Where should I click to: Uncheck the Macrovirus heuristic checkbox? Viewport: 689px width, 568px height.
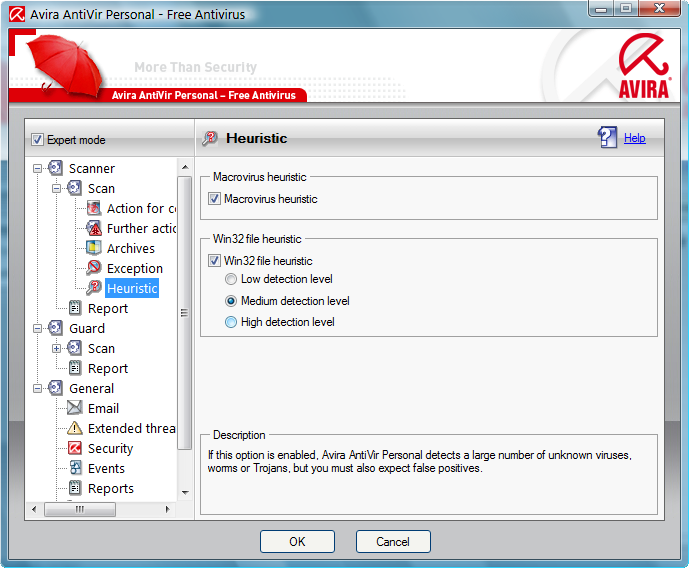(214, 199)
